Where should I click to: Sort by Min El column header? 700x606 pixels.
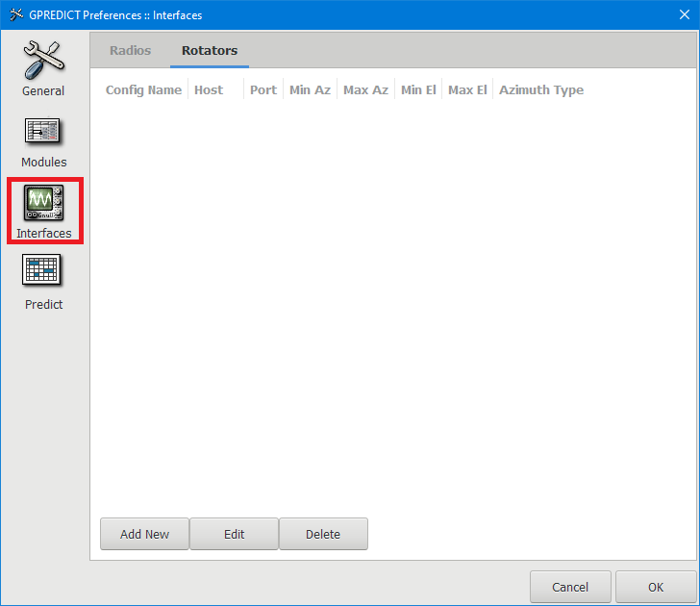point(418,89)
